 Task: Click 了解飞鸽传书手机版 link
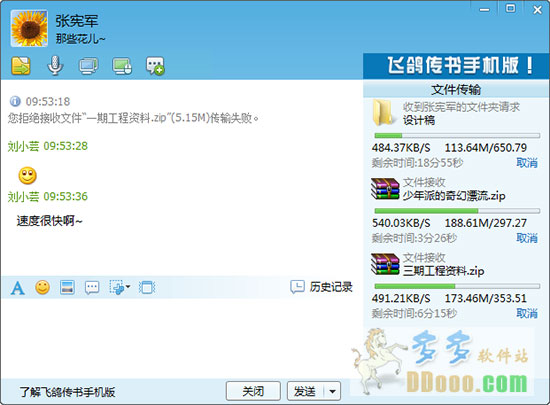click(67, 392)
